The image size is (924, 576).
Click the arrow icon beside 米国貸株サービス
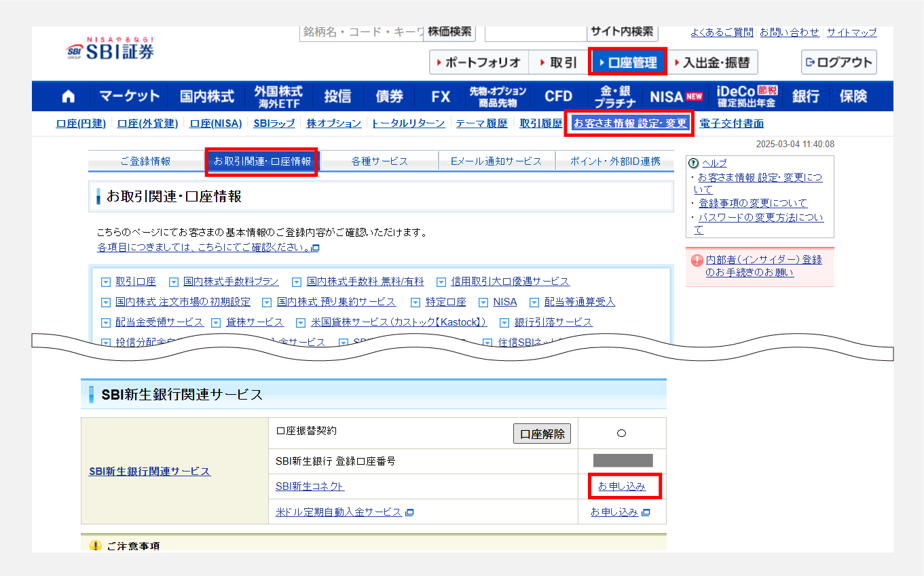[x=301, y=323]
